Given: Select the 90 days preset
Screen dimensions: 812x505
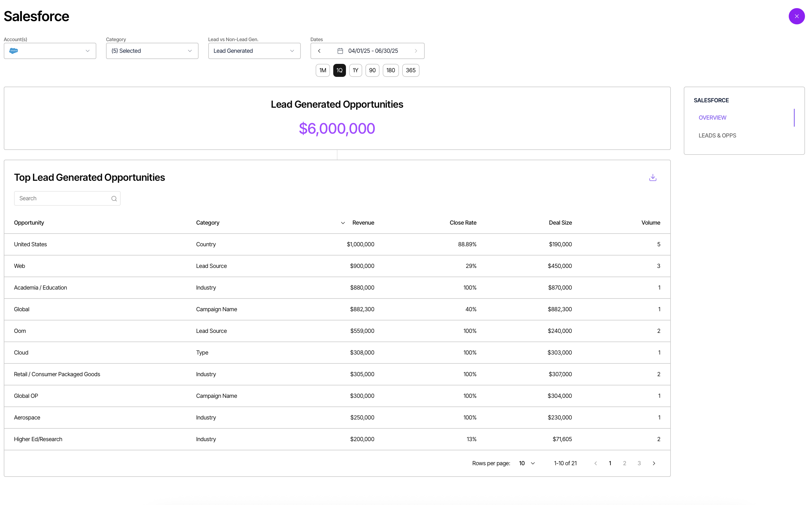Looking at the screenshot, I should (x=372, y=70).
